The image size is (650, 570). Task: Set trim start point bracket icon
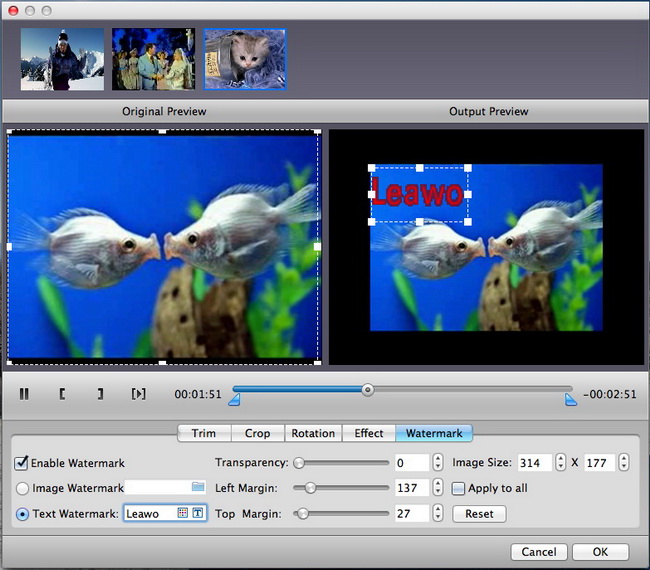coord(62,394)
